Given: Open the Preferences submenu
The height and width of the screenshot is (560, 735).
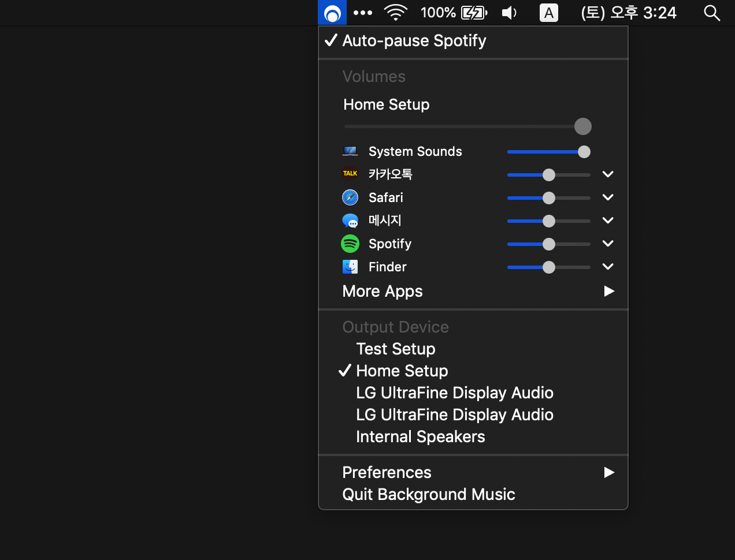Looking at the screenshot, I should pos(473,472).
